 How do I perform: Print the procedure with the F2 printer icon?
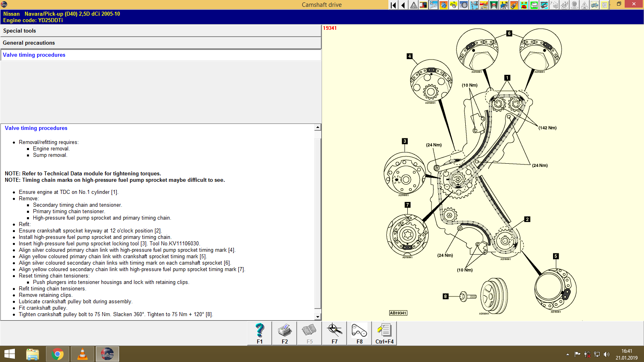[x=285, y=333]
